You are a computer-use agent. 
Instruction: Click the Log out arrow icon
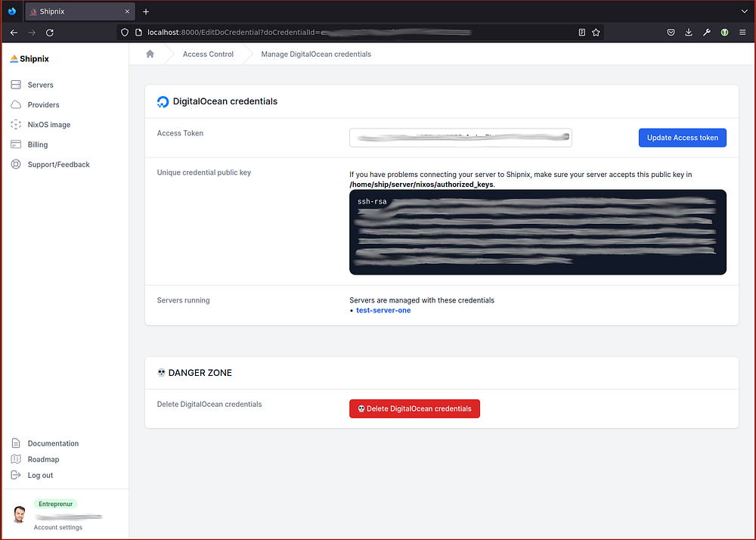(16, 475)
